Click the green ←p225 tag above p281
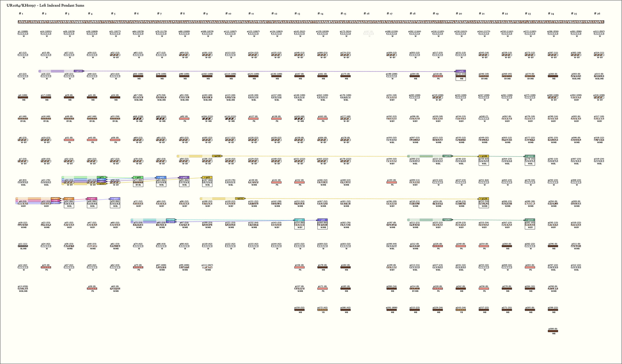This screenshot has height=364, width=622. (x=530, y=220)
